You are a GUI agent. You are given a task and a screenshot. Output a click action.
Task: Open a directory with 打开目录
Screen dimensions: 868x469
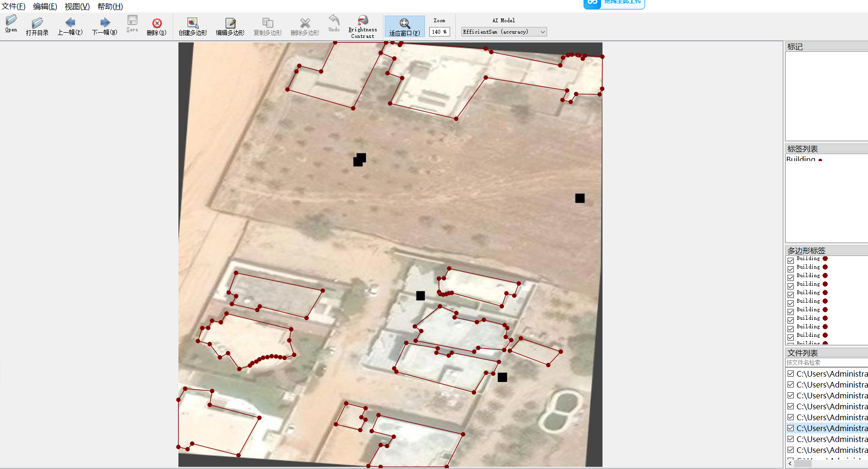[x=37, y=27]
